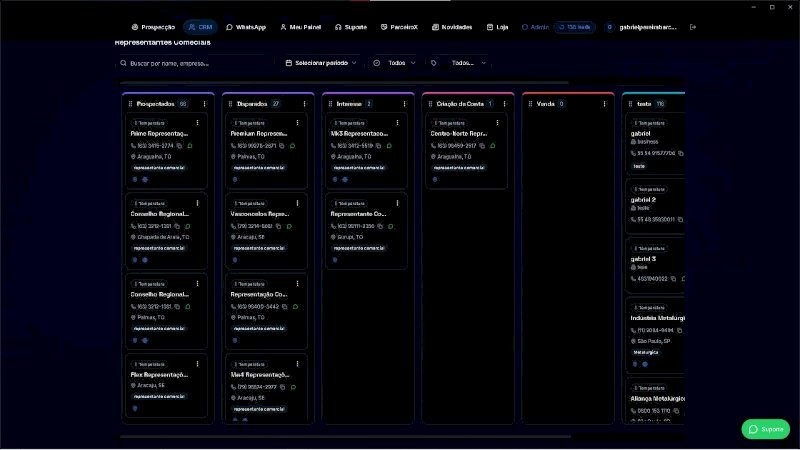Copy phone number on MK3 Representaco card
Viewport: 800px width, 450px height.
pyautogui.click(x=379, y=146)
